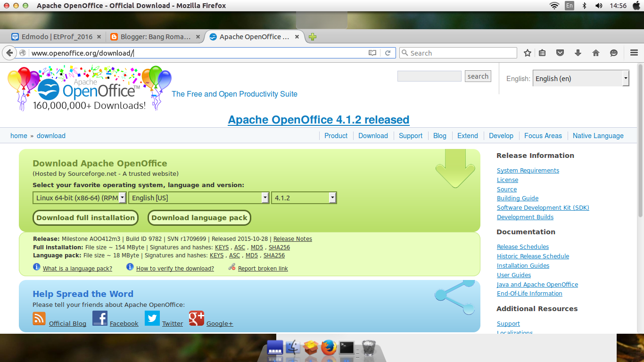Viewport: 644px width, 362px height.
Task: Switch to the Blogger Bang Roma tab
Action: pos(156,37)
